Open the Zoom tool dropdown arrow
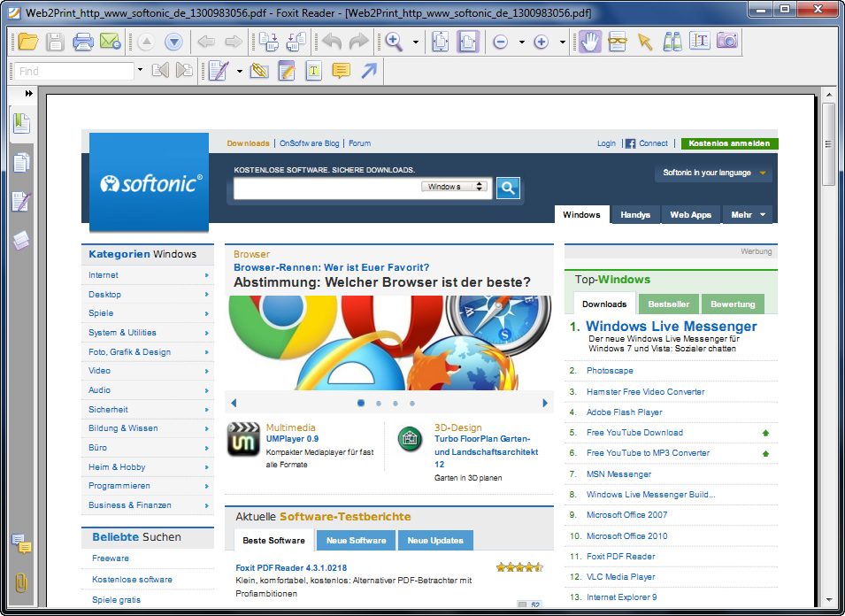Image resolution: width=845 pixels, height=616 pixels. pos(416,42)
